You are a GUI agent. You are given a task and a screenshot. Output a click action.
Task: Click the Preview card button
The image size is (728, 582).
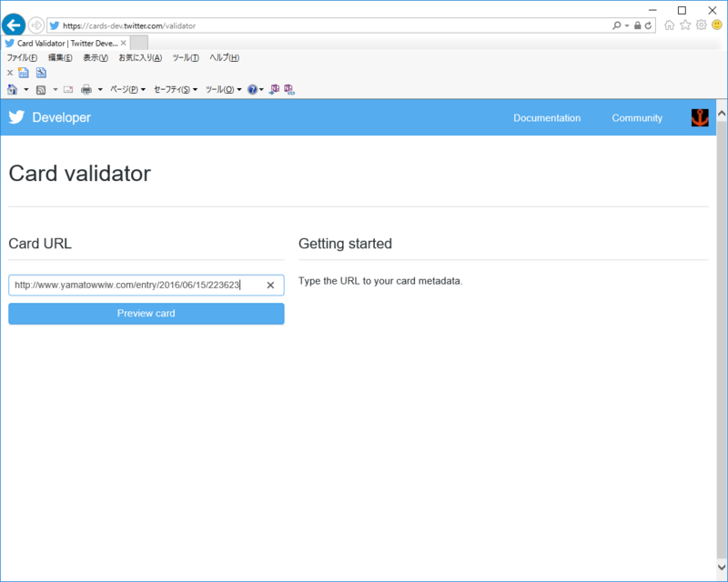(x=147, y=314)
